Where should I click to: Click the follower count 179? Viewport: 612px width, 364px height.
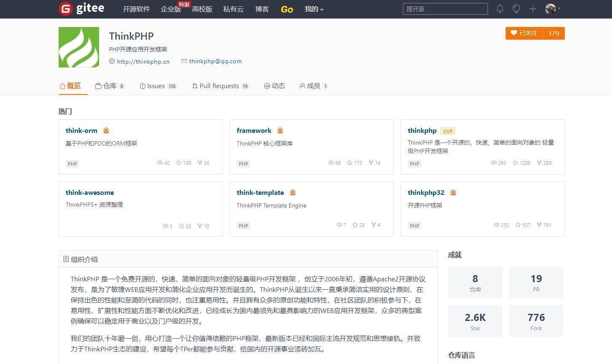click(x=554, y=33)
